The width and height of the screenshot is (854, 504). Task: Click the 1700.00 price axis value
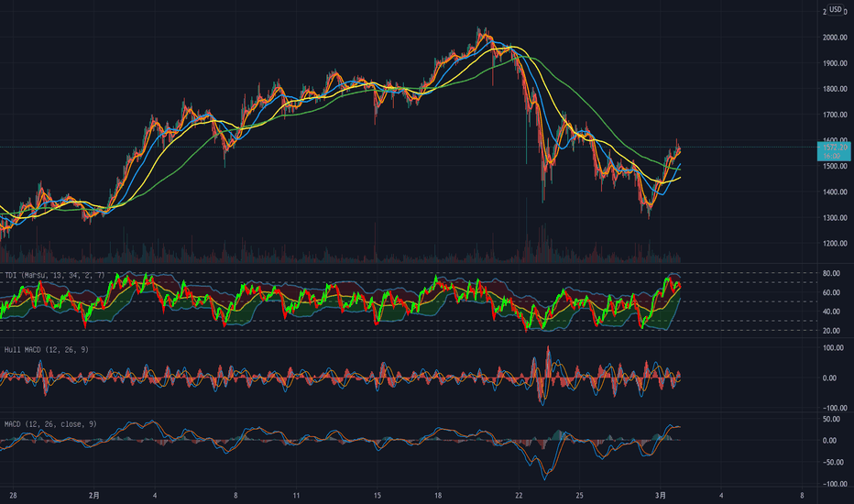click(835, 115)
